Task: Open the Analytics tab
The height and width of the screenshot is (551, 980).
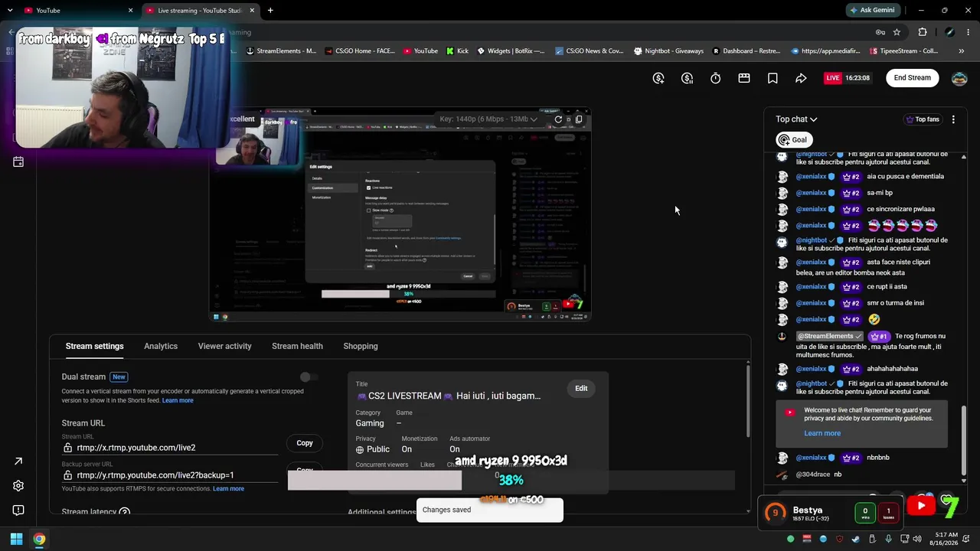Action: click(161, 346)
